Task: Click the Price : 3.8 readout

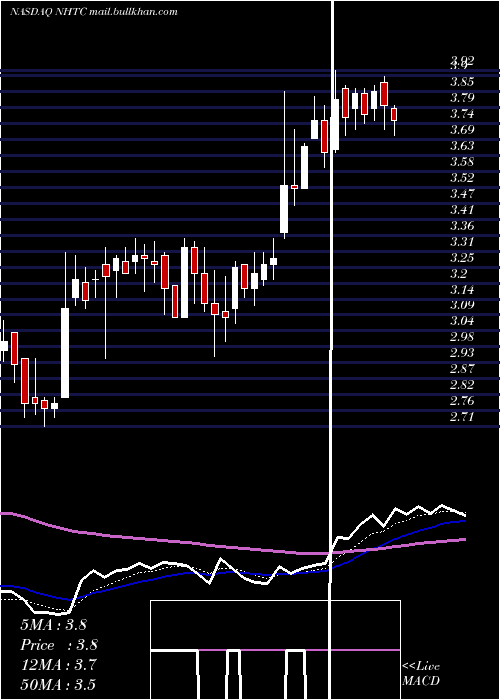Action: (59, 645)
